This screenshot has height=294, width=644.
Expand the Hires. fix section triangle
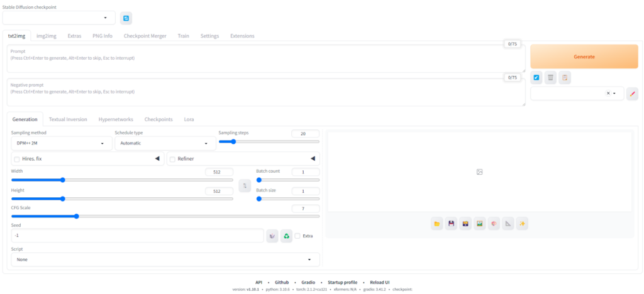(157, 159)
